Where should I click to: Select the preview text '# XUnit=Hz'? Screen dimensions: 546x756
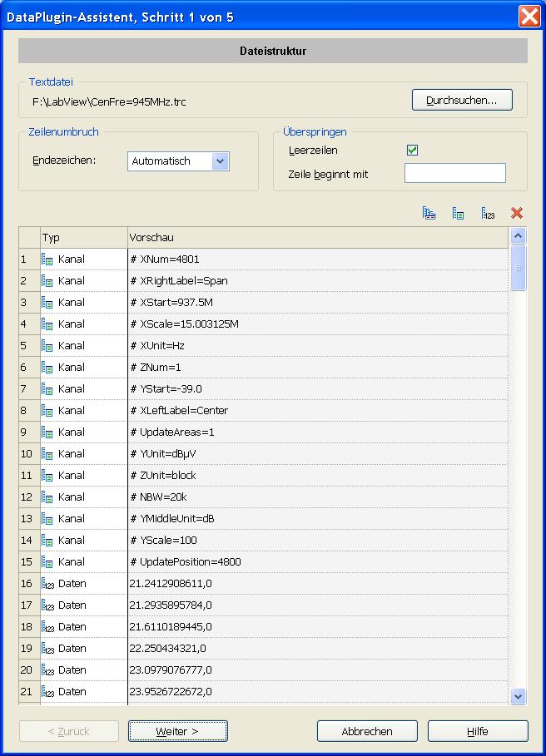157,346
